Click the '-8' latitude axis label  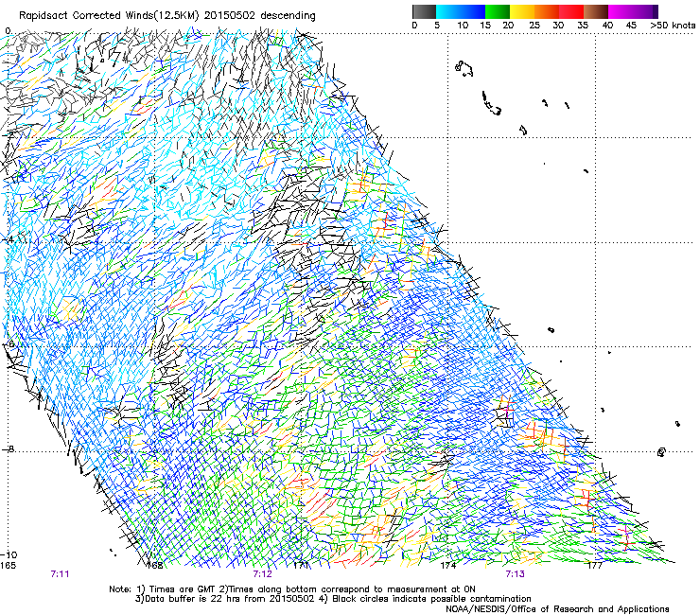pos(8,449)
